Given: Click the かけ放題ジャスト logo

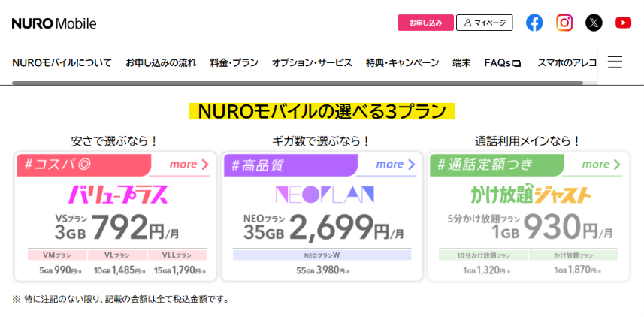Looking at the screenshot, I should (x=531, y=195).
